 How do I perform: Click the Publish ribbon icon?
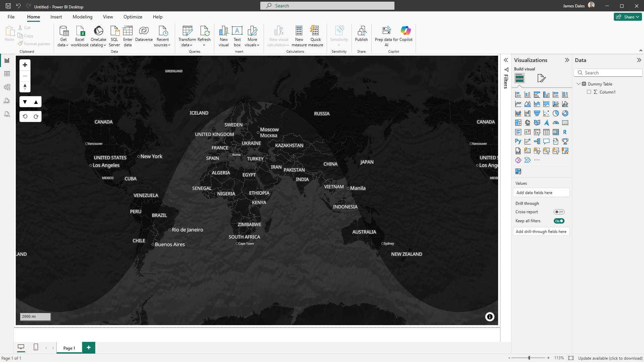point(361,34)
